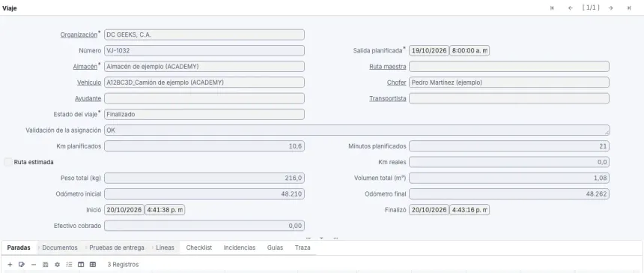Image resolution: width=644 pixels, height=273 pixels.
Task: Click the empty Ruta maestra field
Action: (x=509, y=67)
